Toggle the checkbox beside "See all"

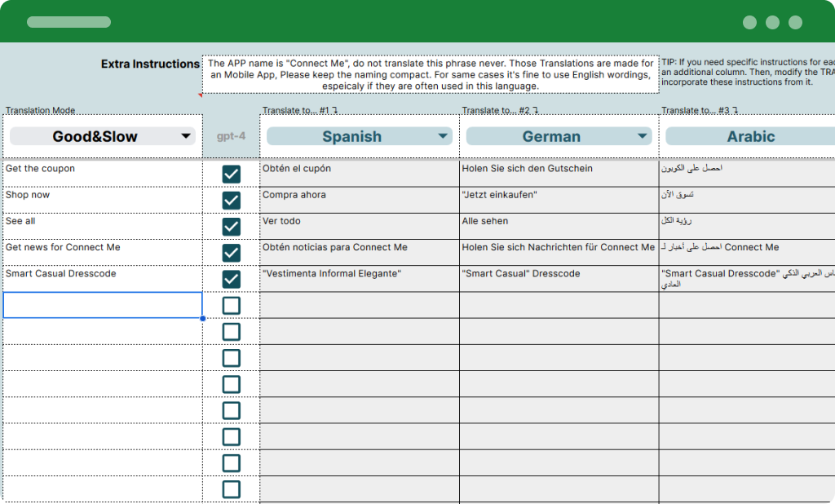tap(231, 226)
